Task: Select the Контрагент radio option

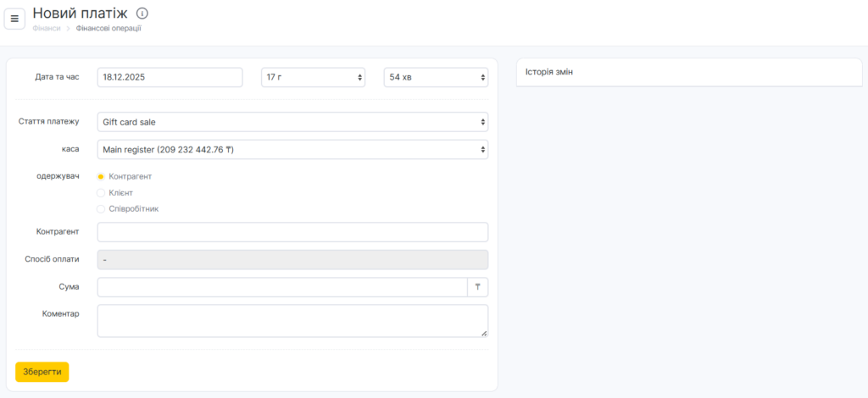Action: 101,176
